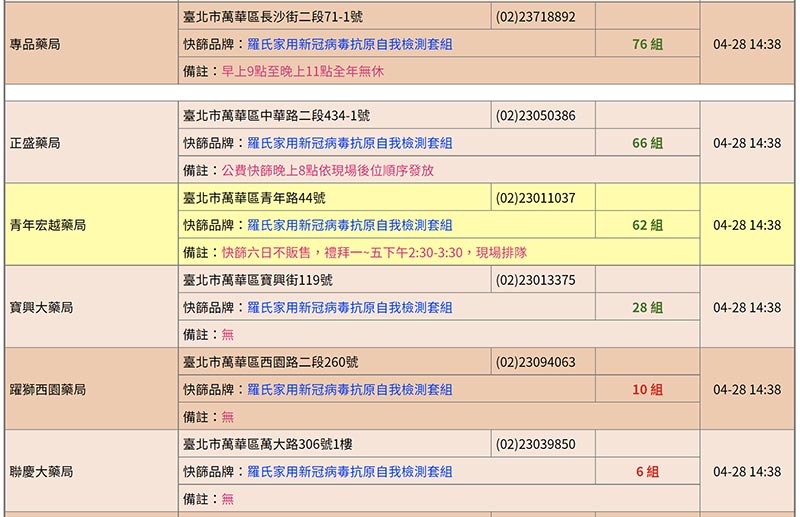Viewport: 800px width, 517px height.
Task: Open the test kit brand link for 寶興大藥局
Action: tap(349, 308)
